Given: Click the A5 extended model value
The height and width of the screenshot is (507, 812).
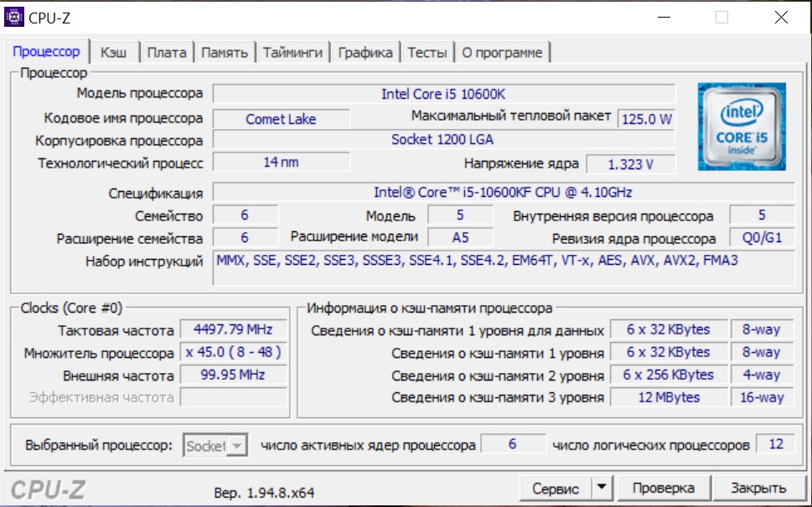Looking at the screenshot, I should pos(460,238).
